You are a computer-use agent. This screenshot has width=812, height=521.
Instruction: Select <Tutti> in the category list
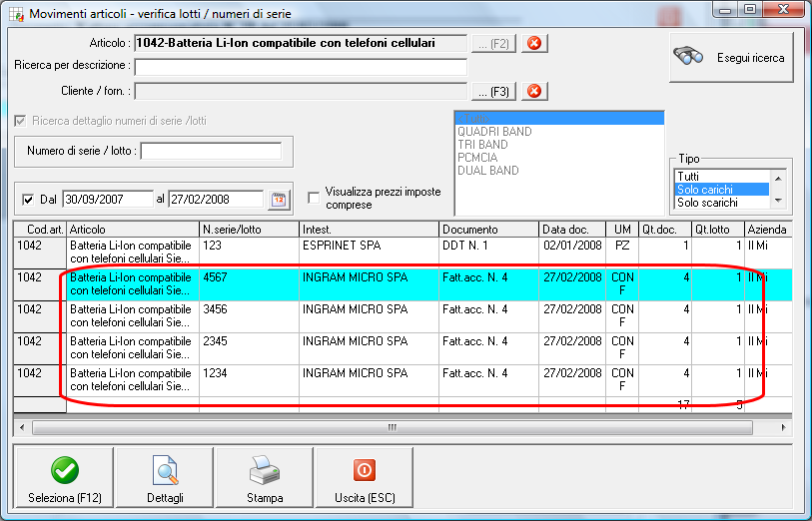[x=559, y=119]
